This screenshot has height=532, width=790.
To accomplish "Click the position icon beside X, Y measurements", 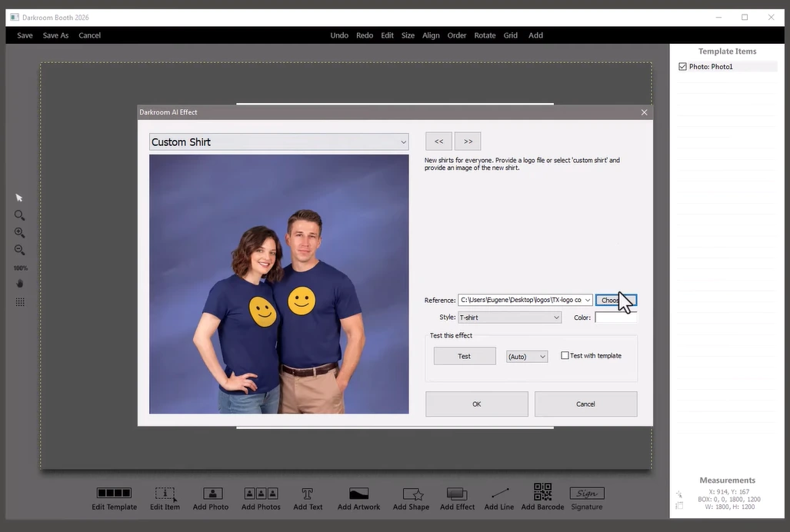I will (679, 495).
